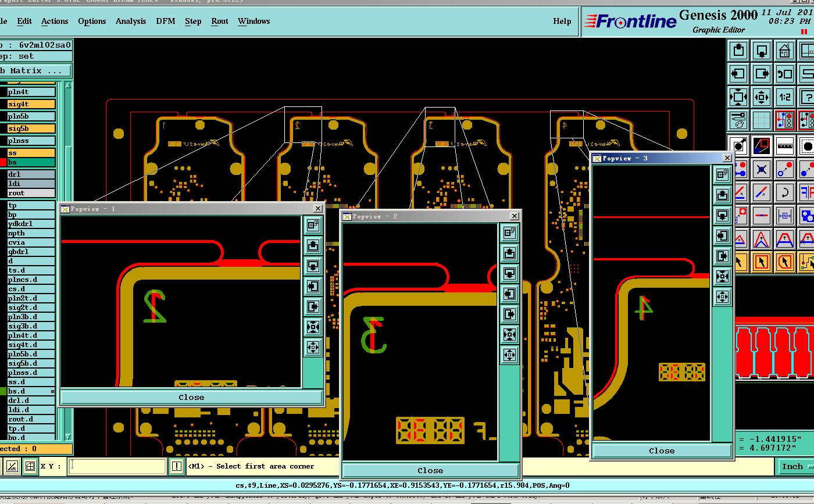This screenshot has height=504, width=814.
Task: Open the Rout menu
Action: pos(220,21)
